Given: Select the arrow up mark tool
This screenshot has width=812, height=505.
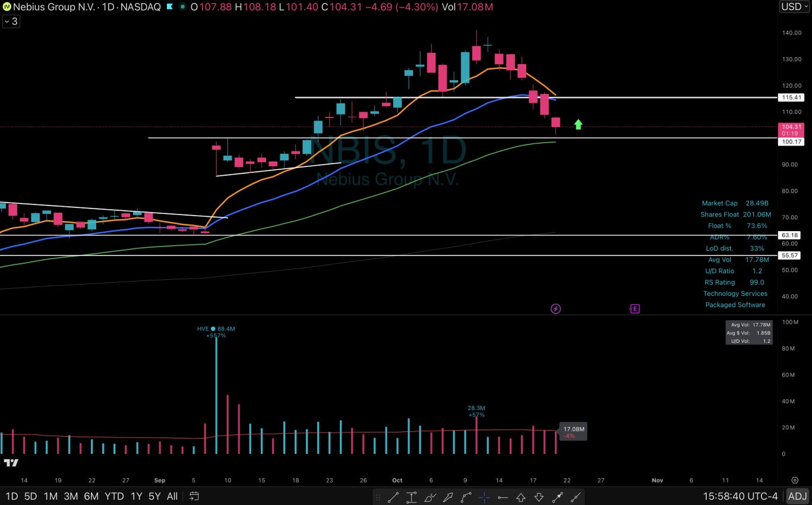Looking at the screenshot, I should tap(521, 497).
